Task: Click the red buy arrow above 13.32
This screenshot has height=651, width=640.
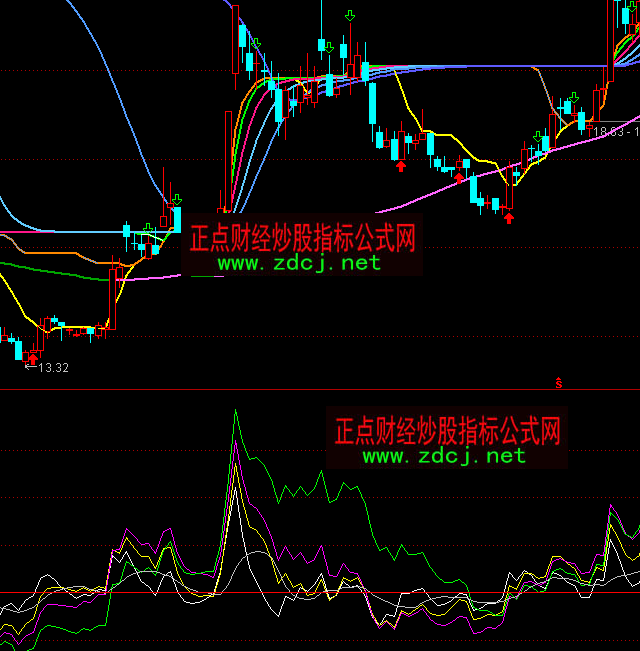Action: (x=34, y=356)
